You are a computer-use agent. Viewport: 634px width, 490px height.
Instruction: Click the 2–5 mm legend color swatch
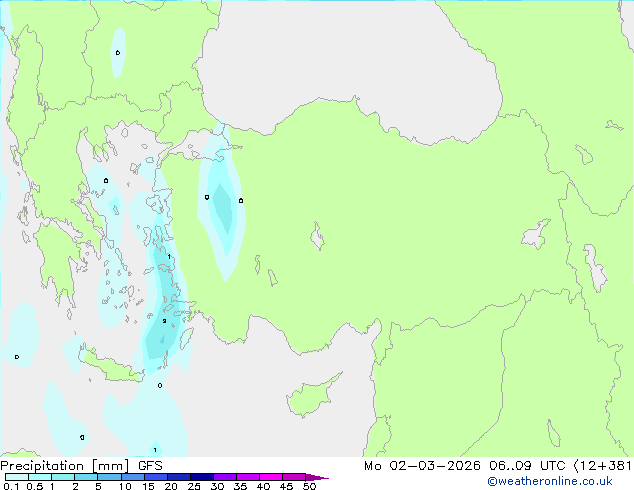point(86,477)
